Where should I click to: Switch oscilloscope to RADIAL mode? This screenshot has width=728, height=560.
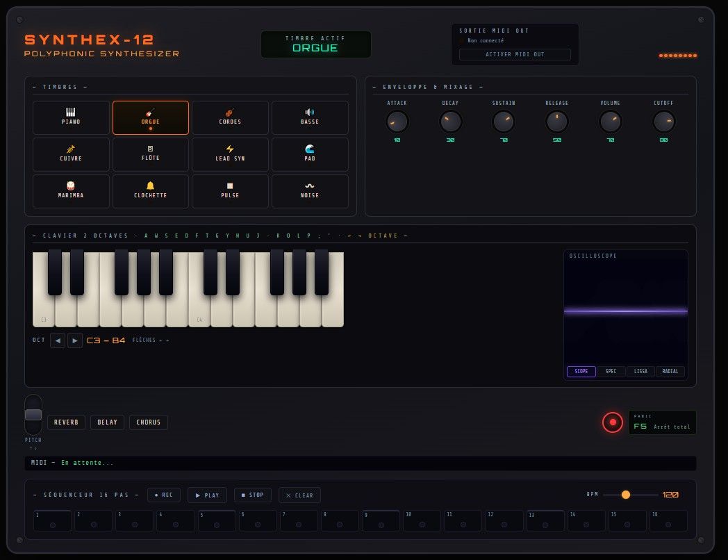point(670,371)
